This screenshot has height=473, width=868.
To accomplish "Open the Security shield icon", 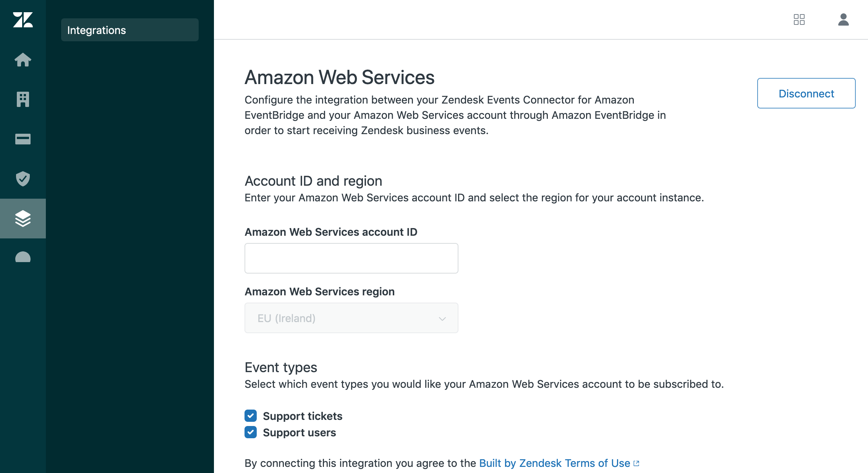I will (x=23, y=179).
